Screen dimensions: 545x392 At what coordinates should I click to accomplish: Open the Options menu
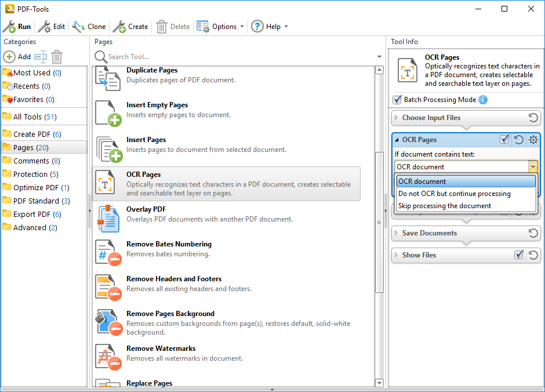point(220,27)
